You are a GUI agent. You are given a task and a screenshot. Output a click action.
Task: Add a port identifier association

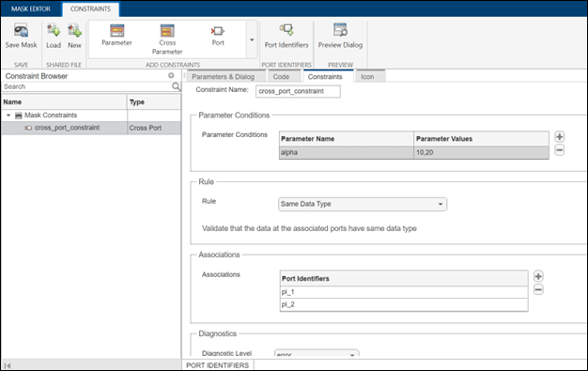tap(538, 276)
